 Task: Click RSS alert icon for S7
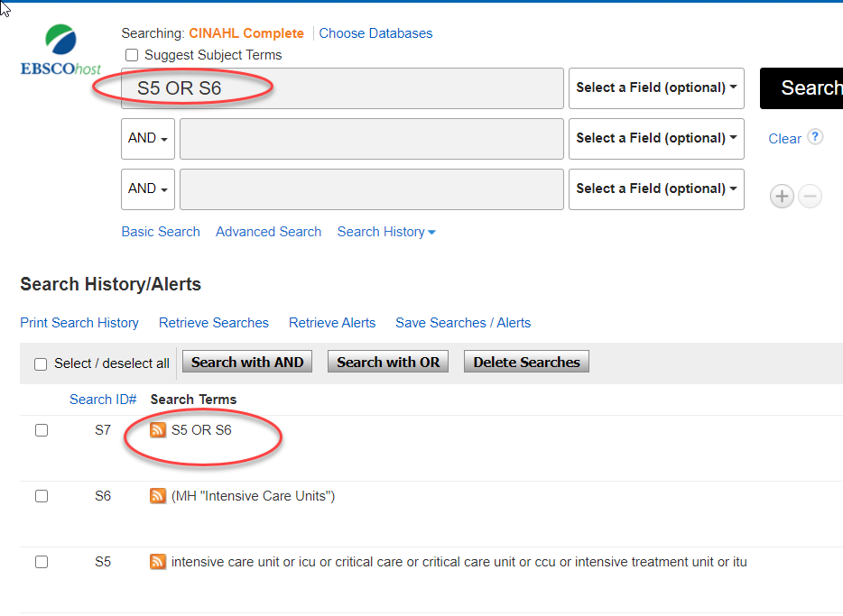pyautogui.click(x=158, y=430)
